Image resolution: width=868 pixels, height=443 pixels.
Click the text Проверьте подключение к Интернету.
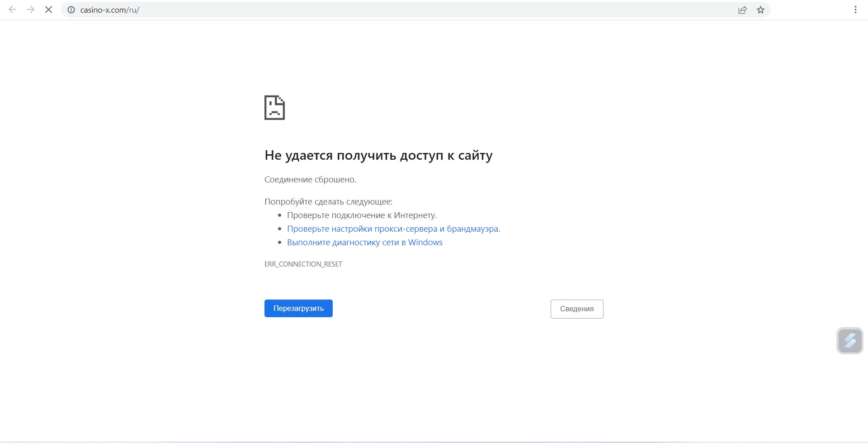362,215
